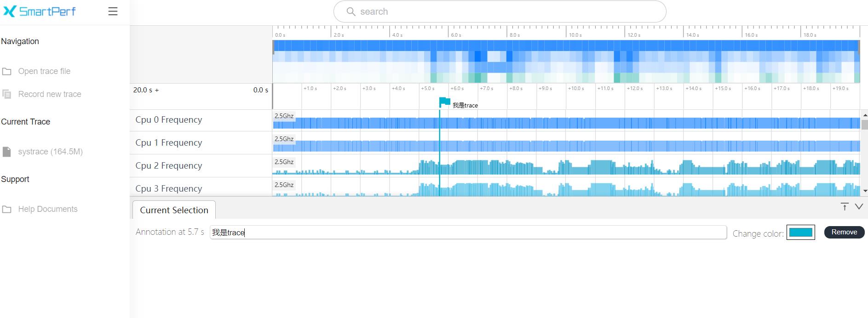
Task: Click the Help Documents folder icon
Action: [7, 209]
